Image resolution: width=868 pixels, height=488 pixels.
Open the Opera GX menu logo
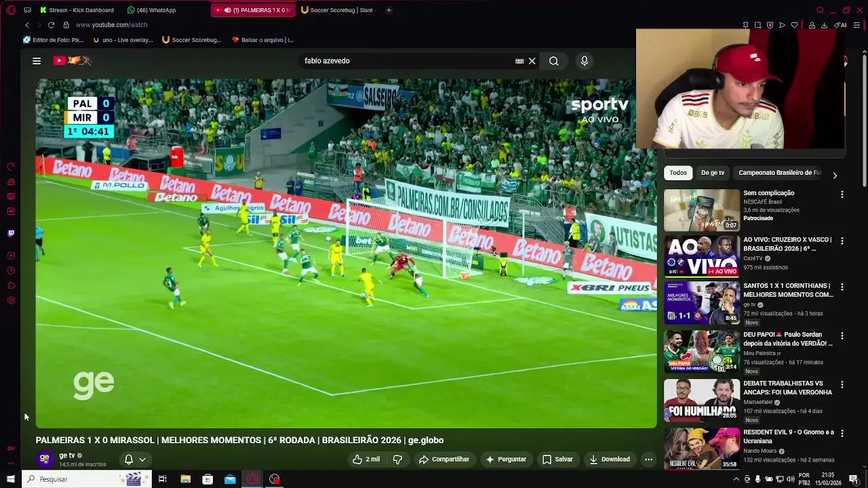(x=11, y=10)
